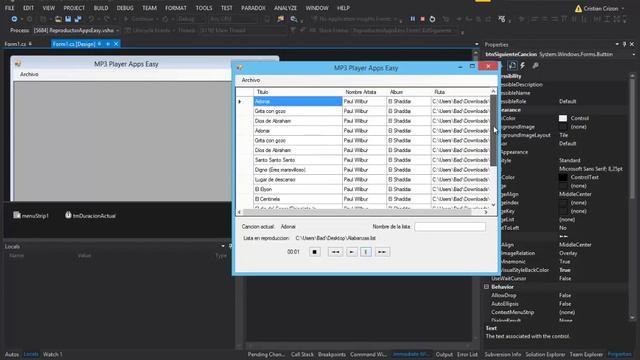
Task: Pin the Properties panel with pushpin icon
Action: pyautogui.click(x=624, y=44)
